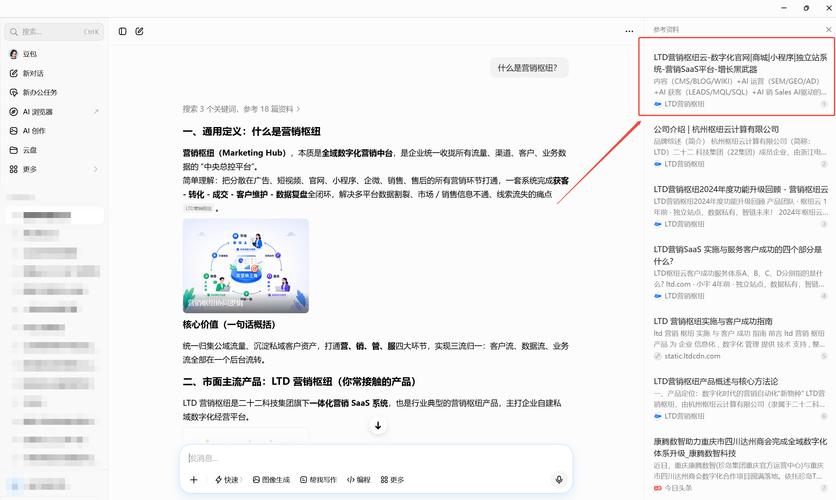The width and height of the screenshot is (836, 500).
Task: Click the search box in the sidebar
Action: click(x=54, y=32)
